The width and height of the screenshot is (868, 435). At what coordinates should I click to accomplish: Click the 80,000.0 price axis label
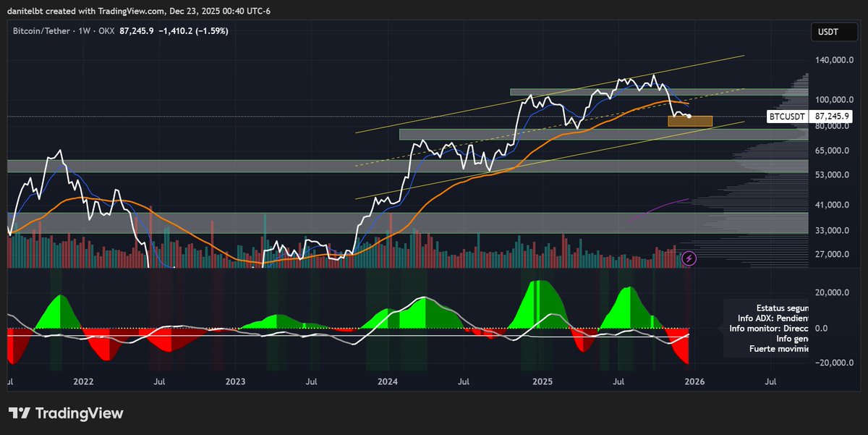click(x=832, y=126)
